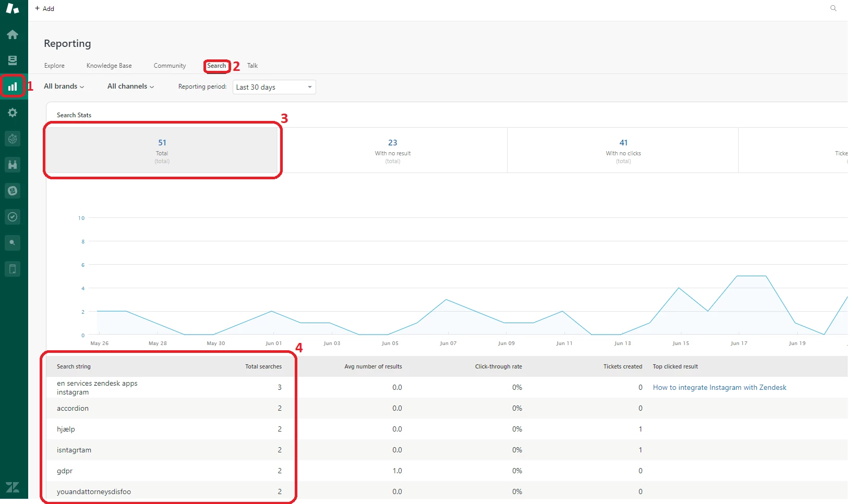Switch to the Community tab
Screen dimensions: 854x504
[170, 66]
